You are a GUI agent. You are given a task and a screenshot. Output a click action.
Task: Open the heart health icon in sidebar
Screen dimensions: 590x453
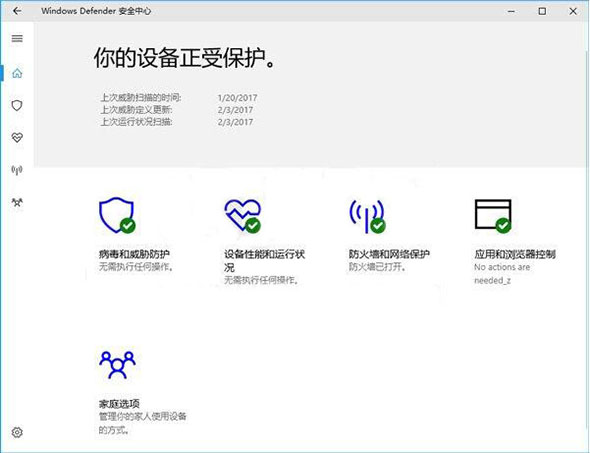(x=17, y=138)
